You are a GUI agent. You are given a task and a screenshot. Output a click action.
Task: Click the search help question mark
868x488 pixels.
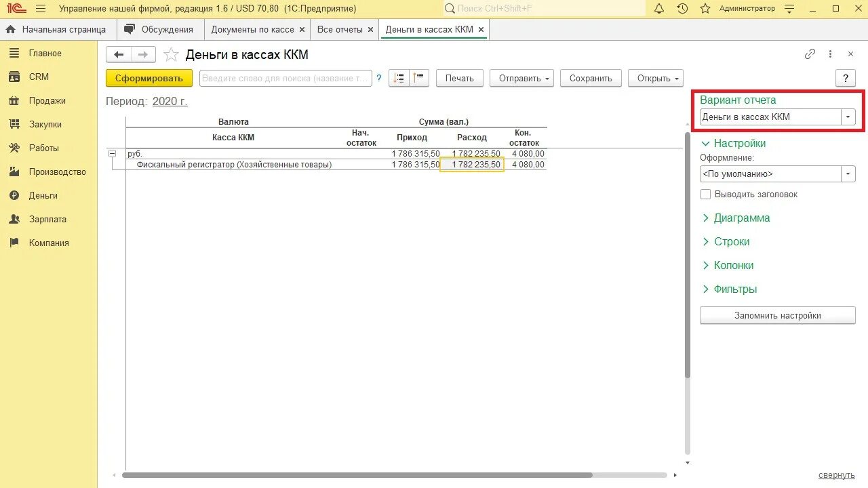(379, 78)
